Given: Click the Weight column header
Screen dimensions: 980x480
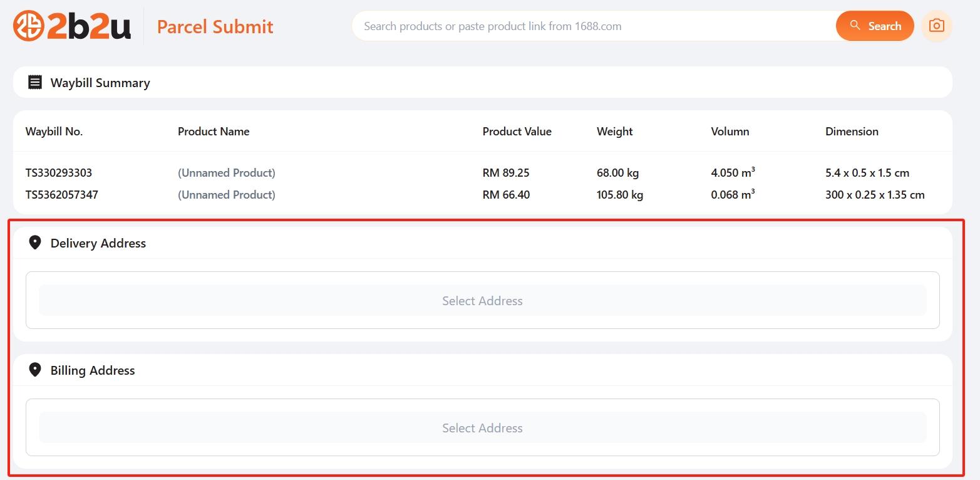Looking at the screenshot, I should [614, 132].
